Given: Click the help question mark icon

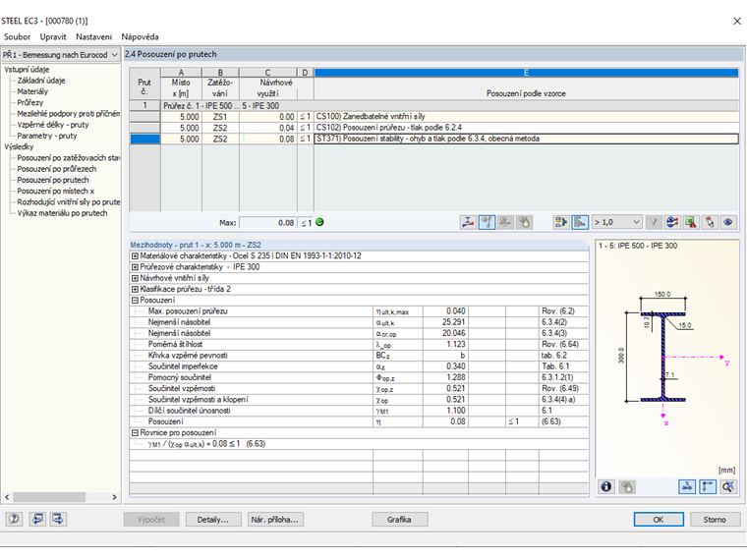Looking at the screenshot, I should click(15, 519).
